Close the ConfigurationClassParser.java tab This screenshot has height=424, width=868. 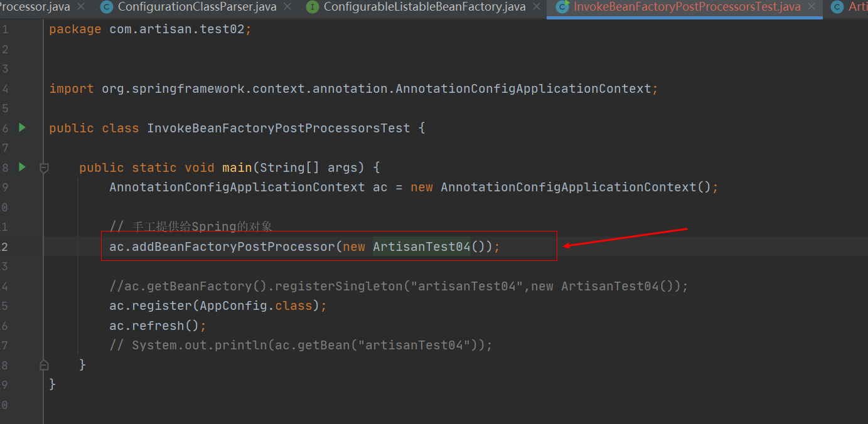[288, 7]
